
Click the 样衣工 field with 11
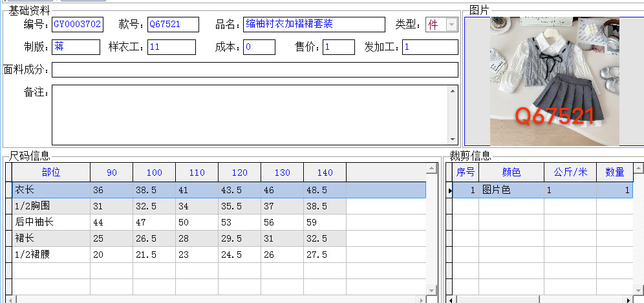[x=172, y=47]
